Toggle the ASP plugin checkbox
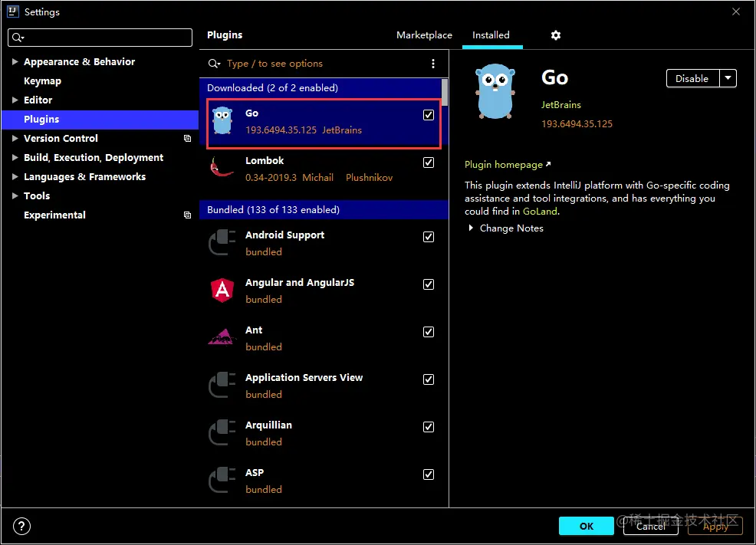Viewport: 756px width, 545px height. (428, 474)
